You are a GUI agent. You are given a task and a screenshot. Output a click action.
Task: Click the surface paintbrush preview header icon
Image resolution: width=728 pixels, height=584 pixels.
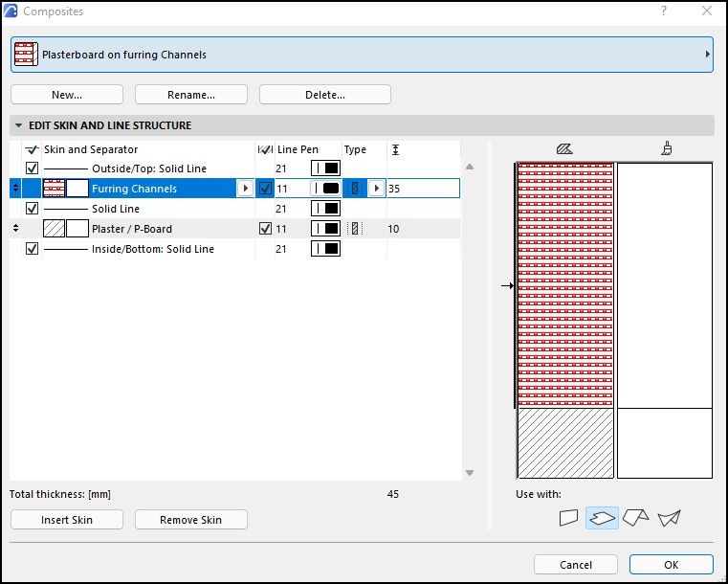pyautogui.click(x=665, y=148)
